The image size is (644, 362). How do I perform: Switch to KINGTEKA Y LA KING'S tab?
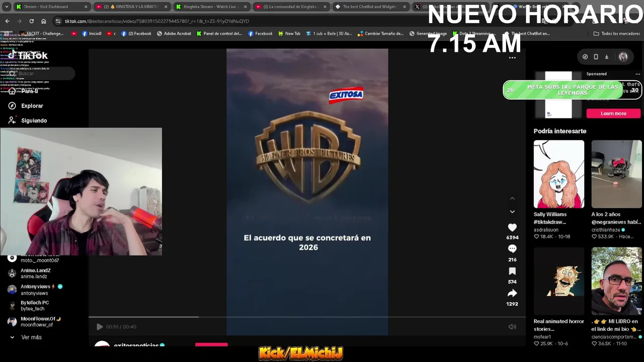pos(132,7)
